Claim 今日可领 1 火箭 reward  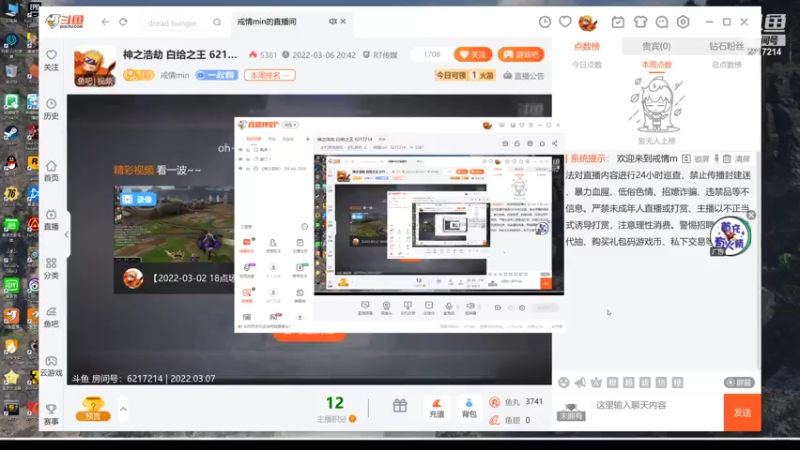pyautogui.click(x=465, y=76)
